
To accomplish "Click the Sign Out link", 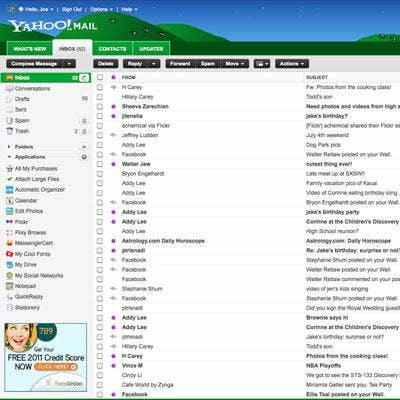I will [x=72, y=9].
